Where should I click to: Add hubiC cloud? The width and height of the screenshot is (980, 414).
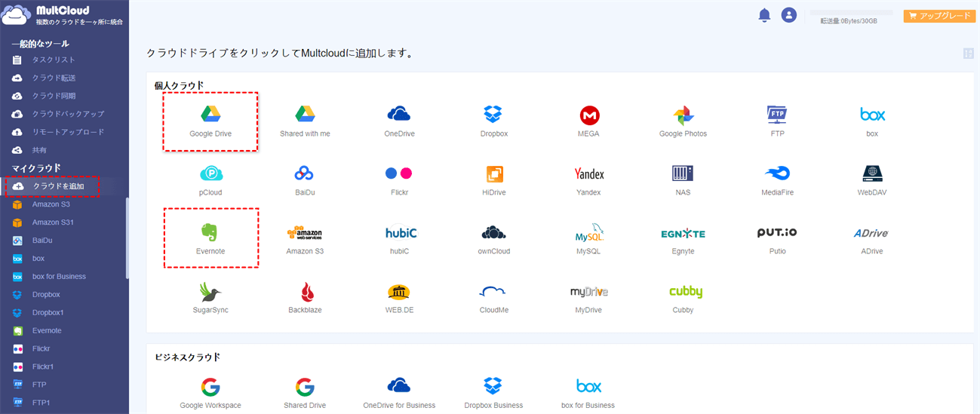[399, 238]
